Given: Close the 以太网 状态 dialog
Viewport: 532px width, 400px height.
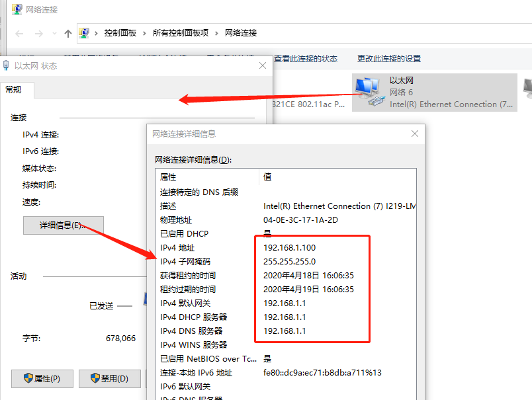Looking at the screenshot, I should [x=263, y=65].
